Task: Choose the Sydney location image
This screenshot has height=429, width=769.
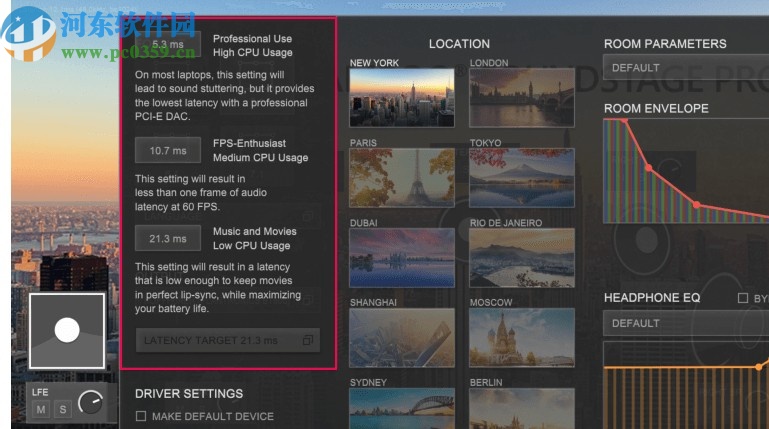Action: [x=402, y=408]
